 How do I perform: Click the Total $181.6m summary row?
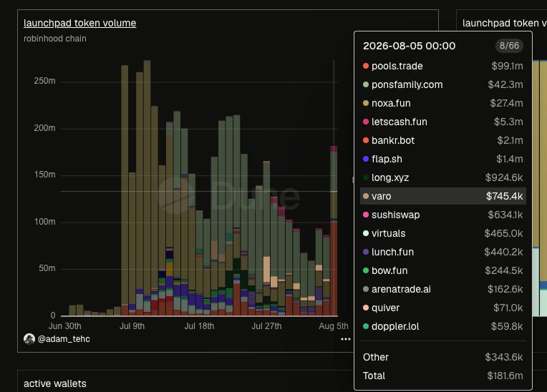443,376
